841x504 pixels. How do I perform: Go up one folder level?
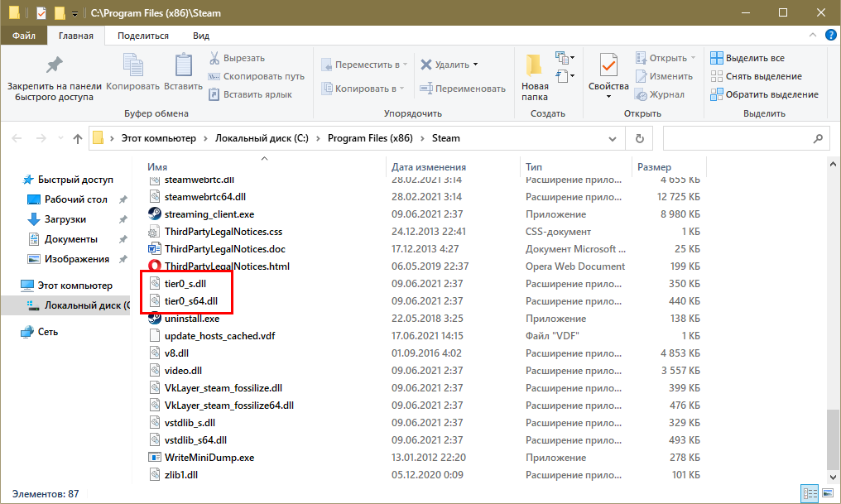[x=78, y=138]
